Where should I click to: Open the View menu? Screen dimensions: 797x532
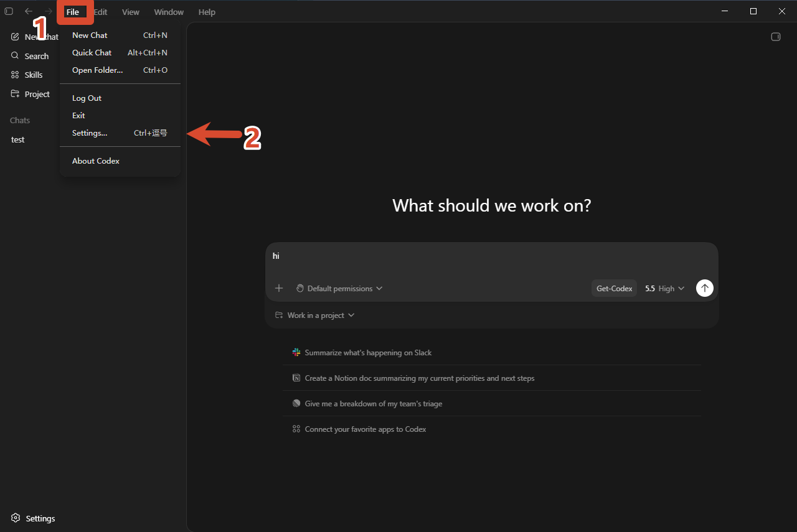(x=131, y=12)
